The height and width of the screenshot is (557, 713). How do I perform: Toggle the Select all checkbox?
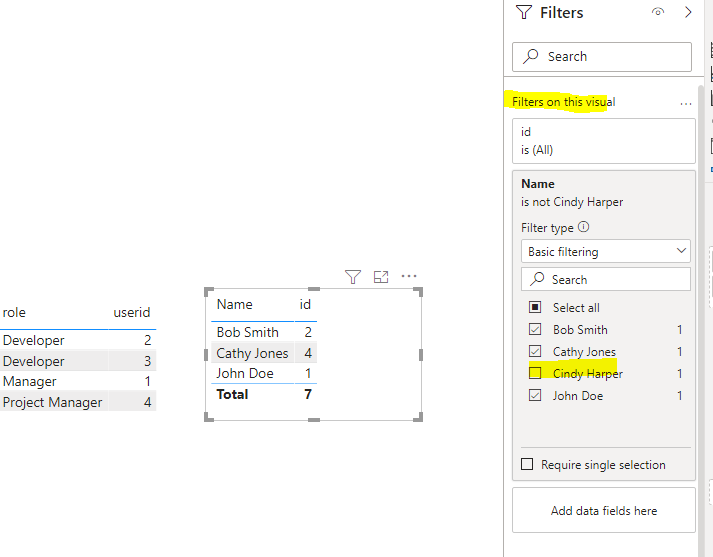click(x=535, y=307)
